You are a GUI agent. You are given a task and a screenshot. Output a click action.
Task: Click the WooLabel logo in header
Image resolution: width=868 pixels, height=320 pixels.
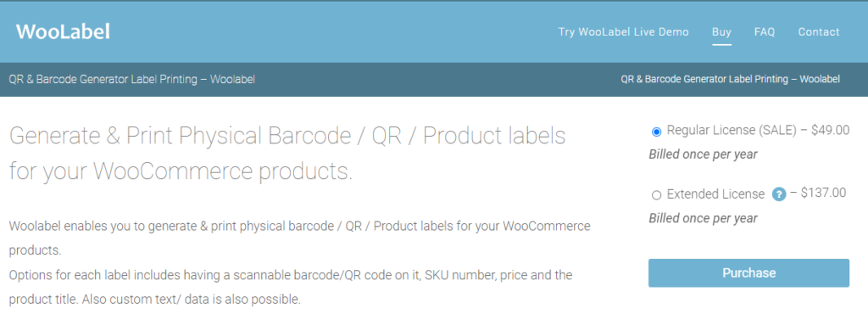63,31
